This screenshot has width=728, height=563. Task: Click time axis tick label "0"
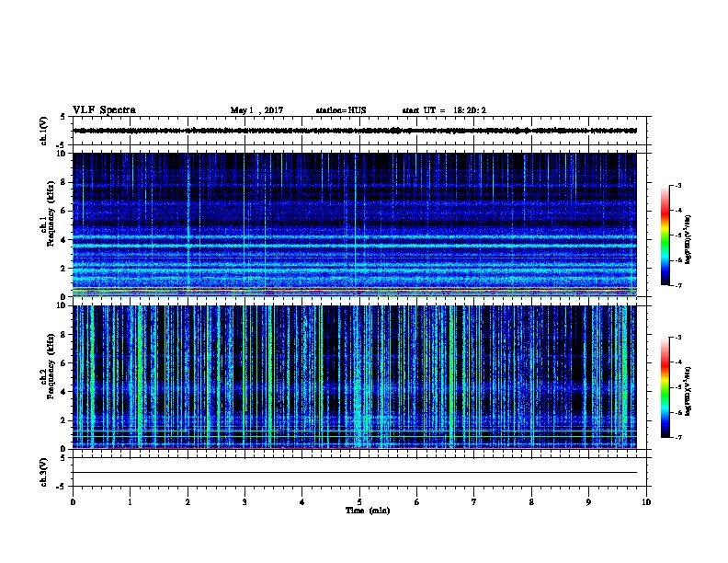(73, 502)
